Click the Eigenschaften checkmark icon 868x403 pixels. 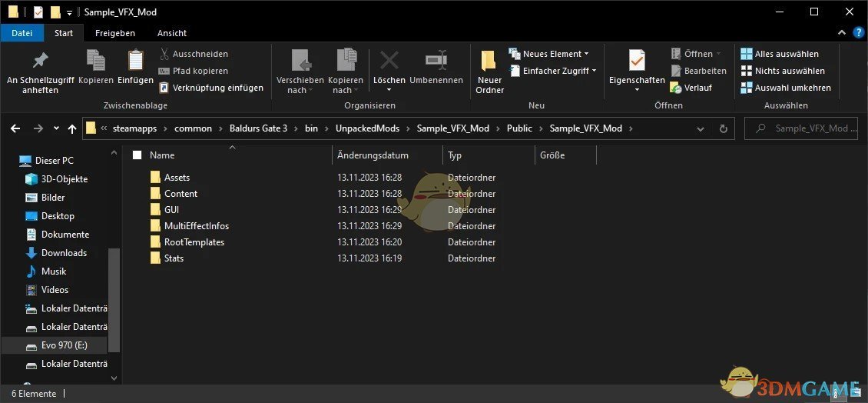click(637, 61)
